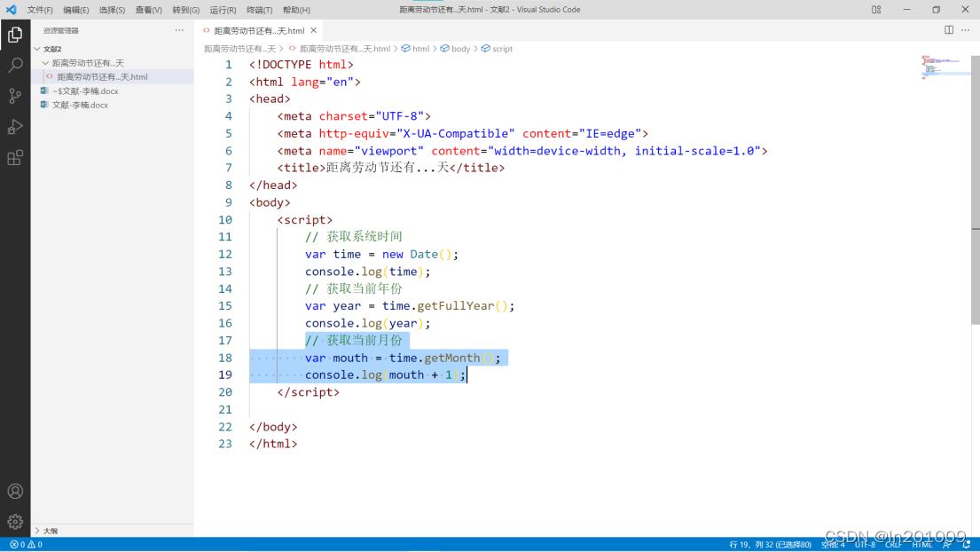The height and width of the screenshot is (552, 980).
Task: Open the Accounts icon menu
Action: (x=15, y=492)
